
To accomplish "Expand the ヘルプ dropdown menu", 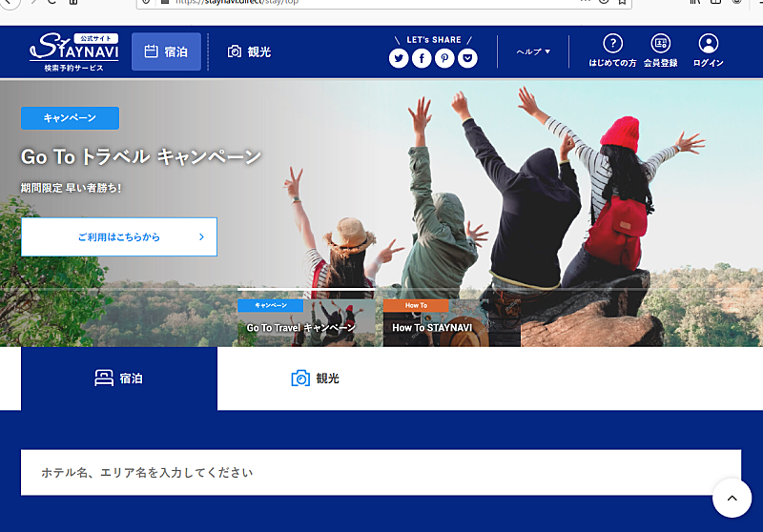I will pyautogui.click(x=533, y=51).
